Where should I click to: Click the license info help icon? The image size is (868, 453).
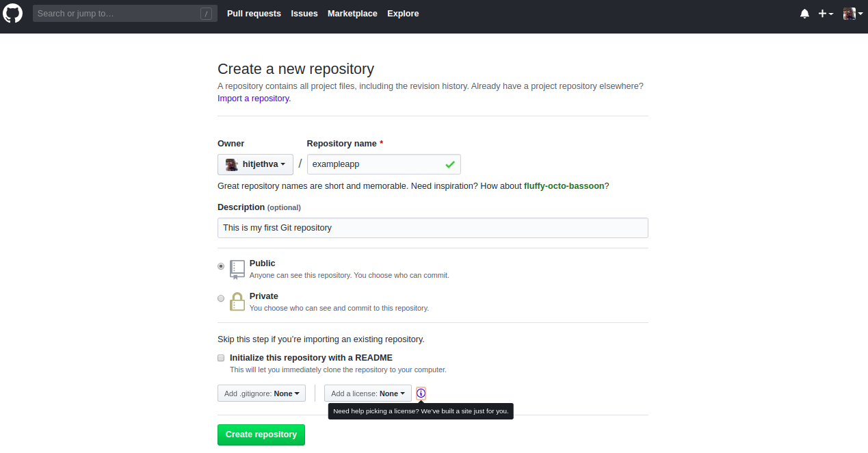click(x=421, y=393)
